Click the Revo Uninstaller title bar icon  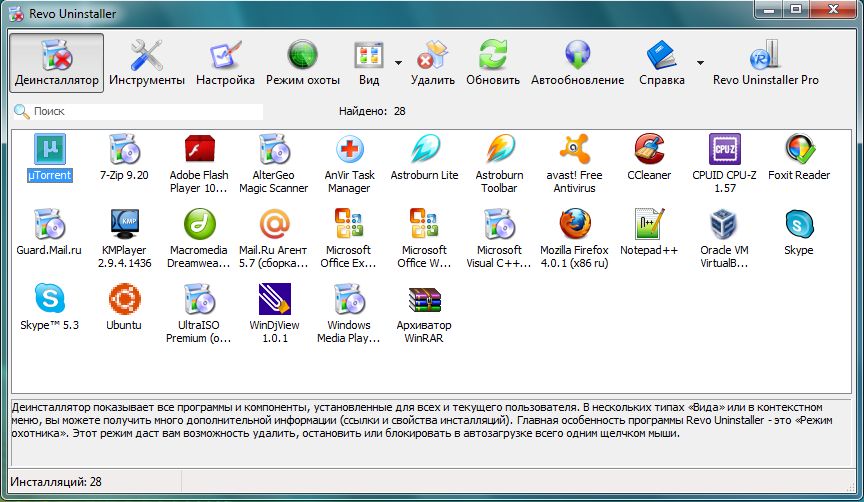pyautogui.click(x=17, y=14)
